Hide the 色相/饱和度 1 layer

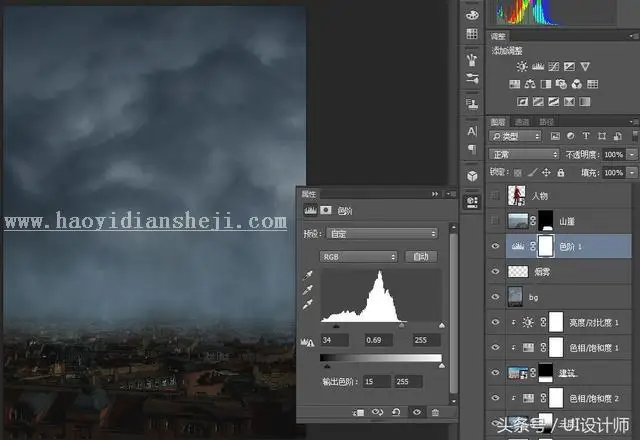click(495, 347)
